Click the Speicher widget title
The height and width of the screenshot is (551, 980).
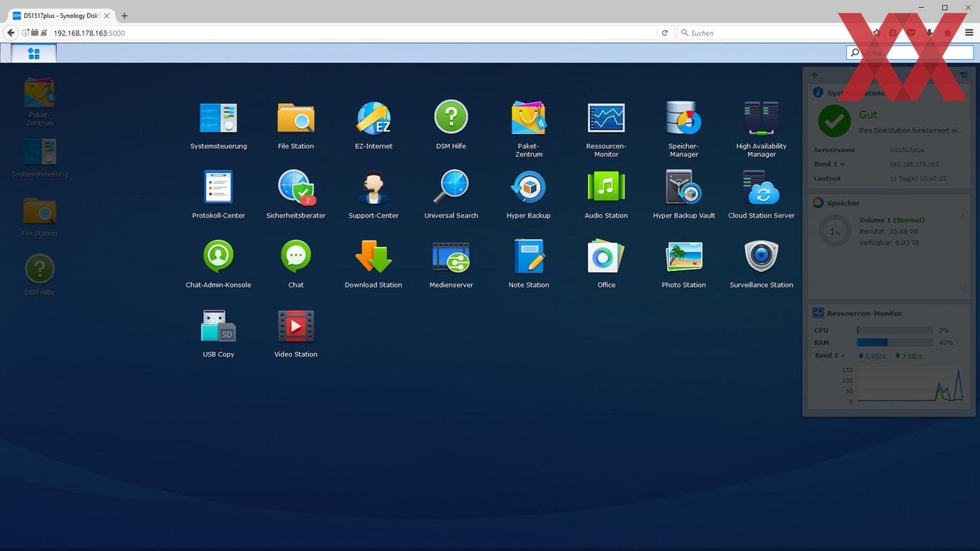(x=843, y=203)
